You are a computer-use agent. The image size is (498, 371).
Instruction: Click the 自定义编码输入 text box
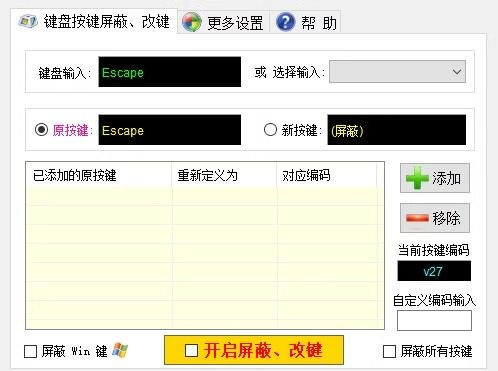[x=434, y=321]
